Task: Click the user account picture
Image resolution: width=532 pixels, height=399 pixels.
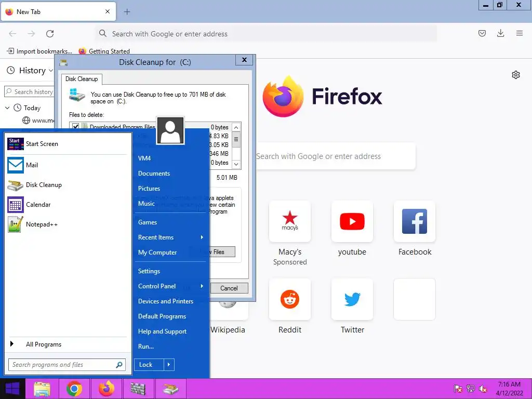Action: point(170,130)
